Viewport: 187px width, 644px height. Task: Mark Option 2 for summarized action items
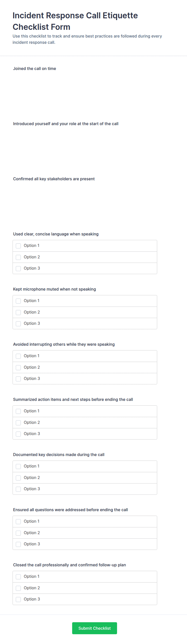click(18, 423)
